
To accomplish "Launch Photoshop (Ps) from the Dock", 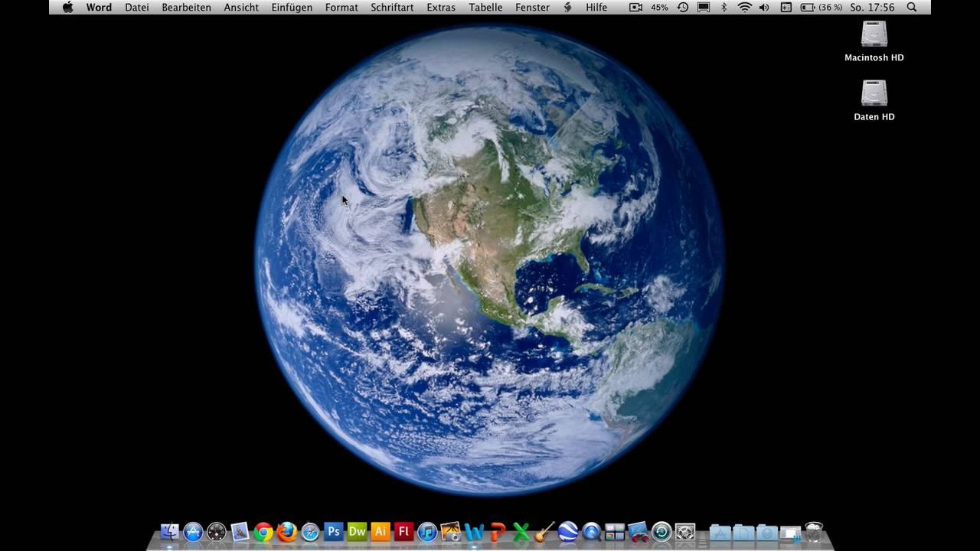I will [333, 531].
